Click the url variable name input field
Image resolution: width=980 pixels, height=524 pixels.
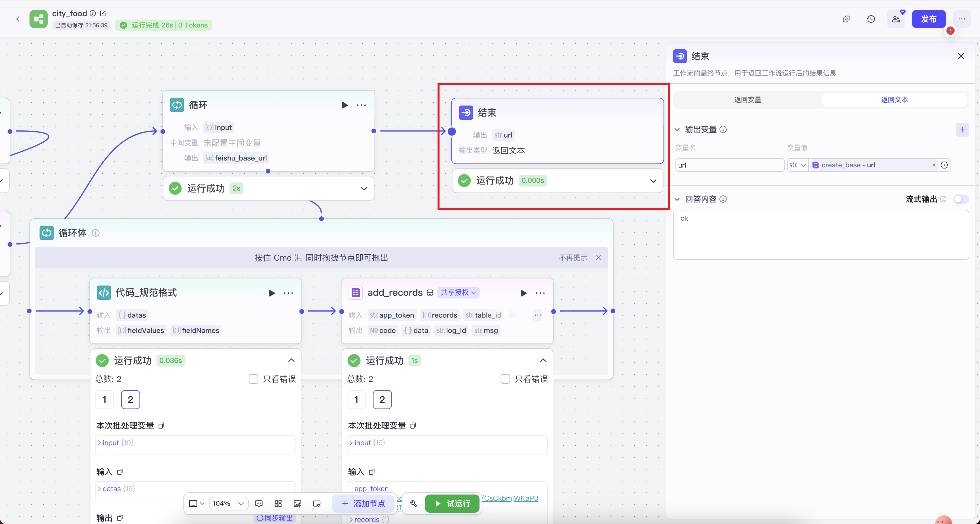pos(729,165)
